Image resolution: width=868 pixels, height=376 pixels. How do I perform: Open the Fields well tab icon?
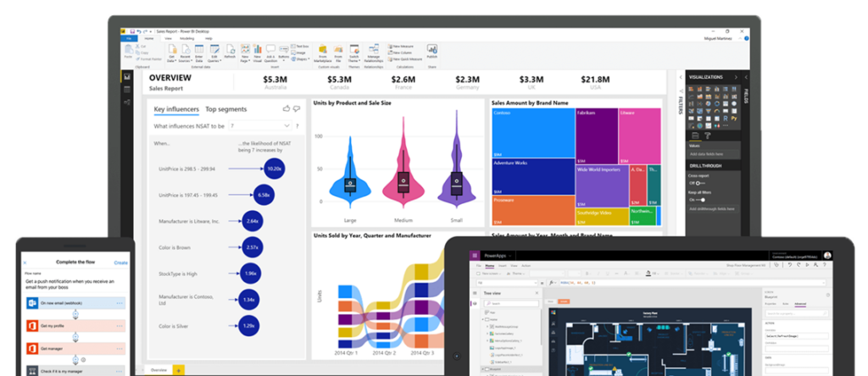pyautogui.click(x=695, y=135)
